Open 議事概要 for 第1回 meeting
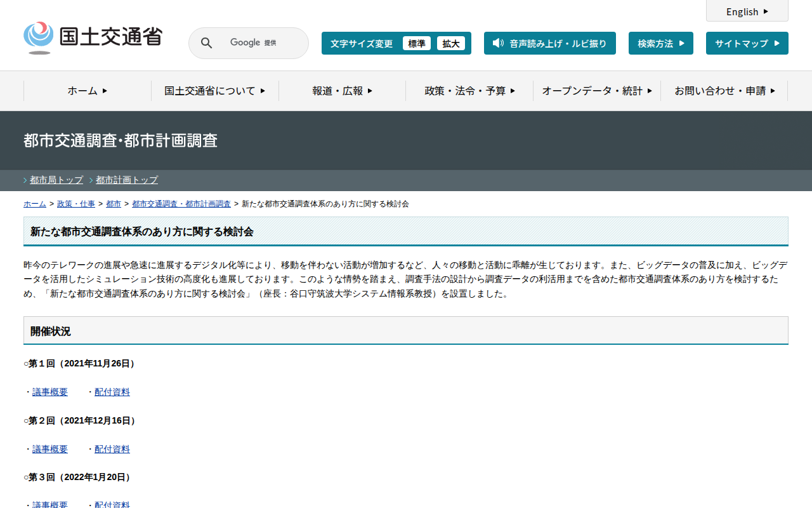Image resolution: width=812 pixels, height=508 pixels. click(50, 392)
